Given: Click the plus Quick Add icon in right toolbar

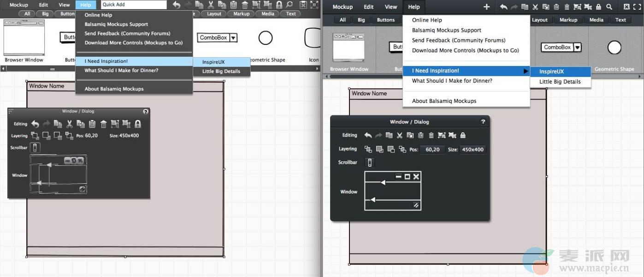Looking at the screenshot, I should [486, 7].
